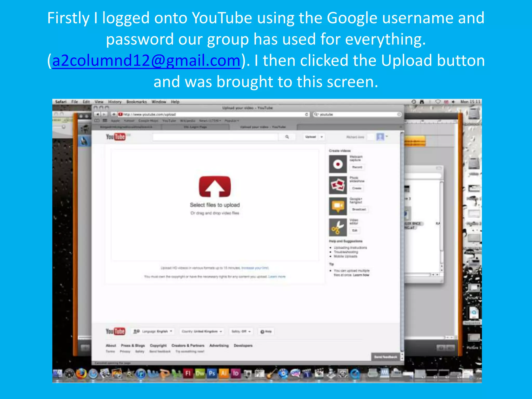Click 'Select files to upload' text

[215, 205]
